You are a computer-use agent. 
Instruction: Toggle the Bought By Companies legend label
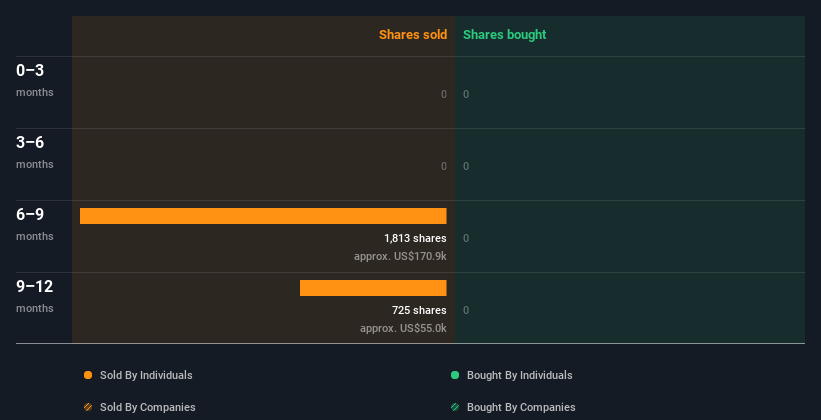521,407
